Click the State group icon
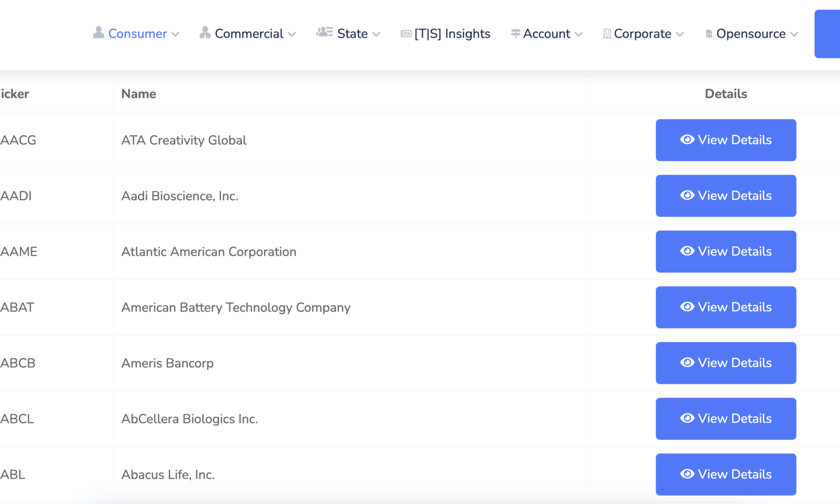The height and width of the screenshot is (504, 840). pos(325,32)
